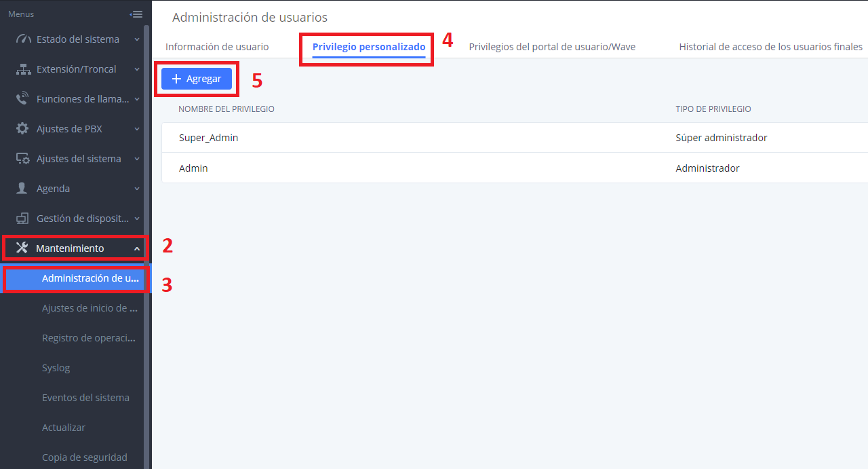Open Agenda using its person icon
This screenshot has width=868, height=469.
[22, 188]
